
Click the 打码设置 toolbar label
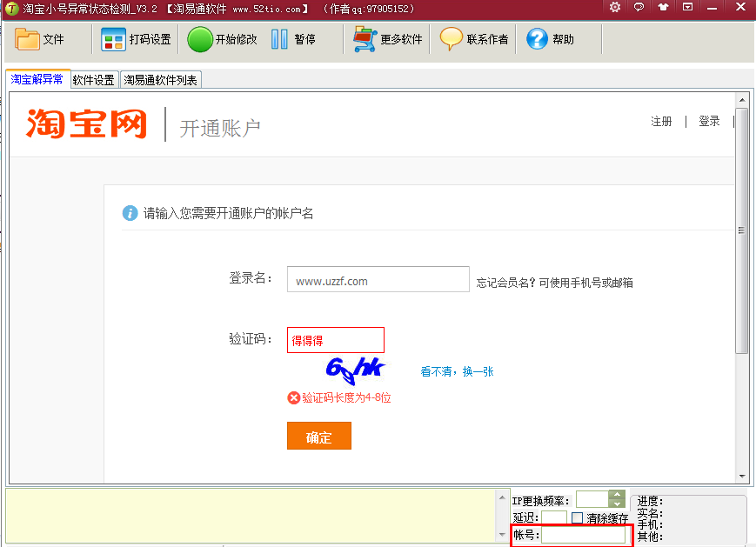pos(150,39)
